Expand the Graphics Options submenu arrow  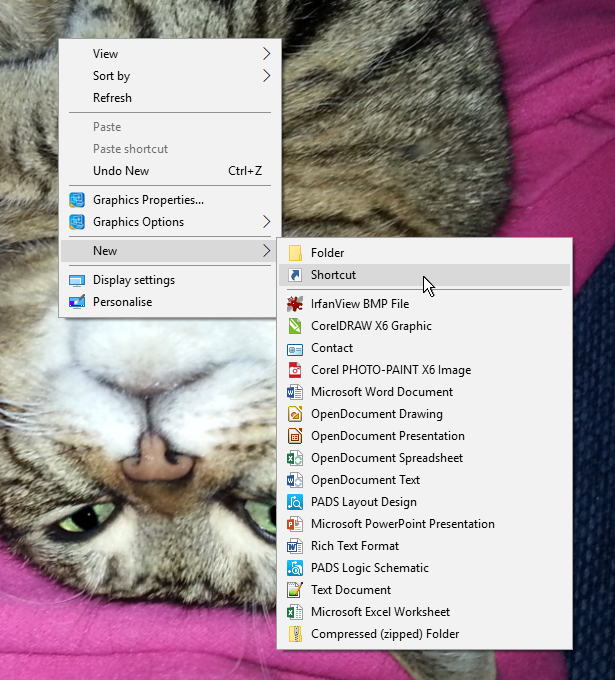click(x=266, y=222)
